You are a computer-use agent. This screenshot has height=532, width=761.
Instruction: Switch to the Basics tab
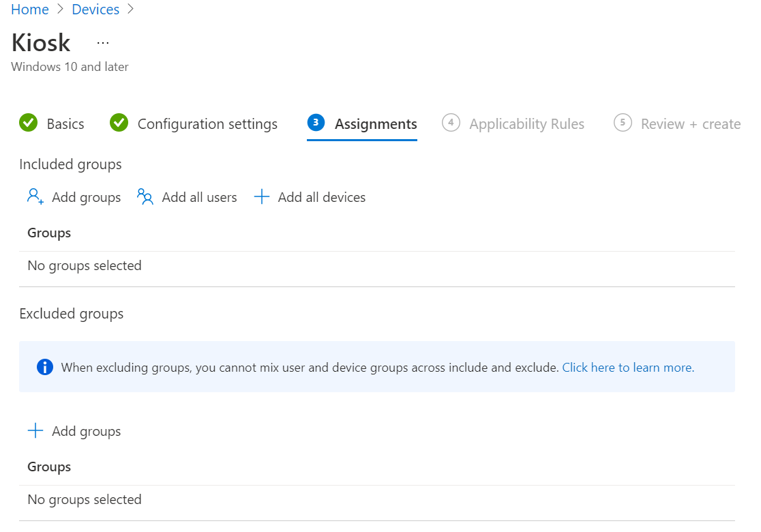point(65,124)
